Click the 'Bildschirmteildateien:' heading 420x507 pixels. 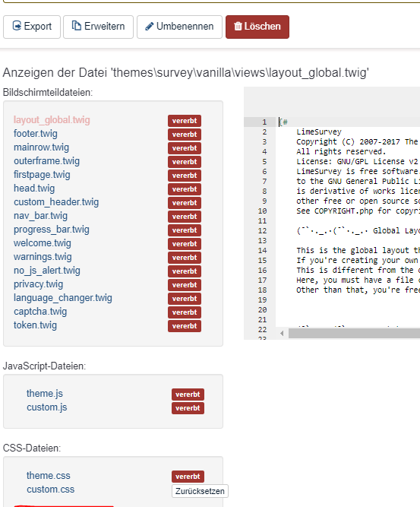pos(48,93)
